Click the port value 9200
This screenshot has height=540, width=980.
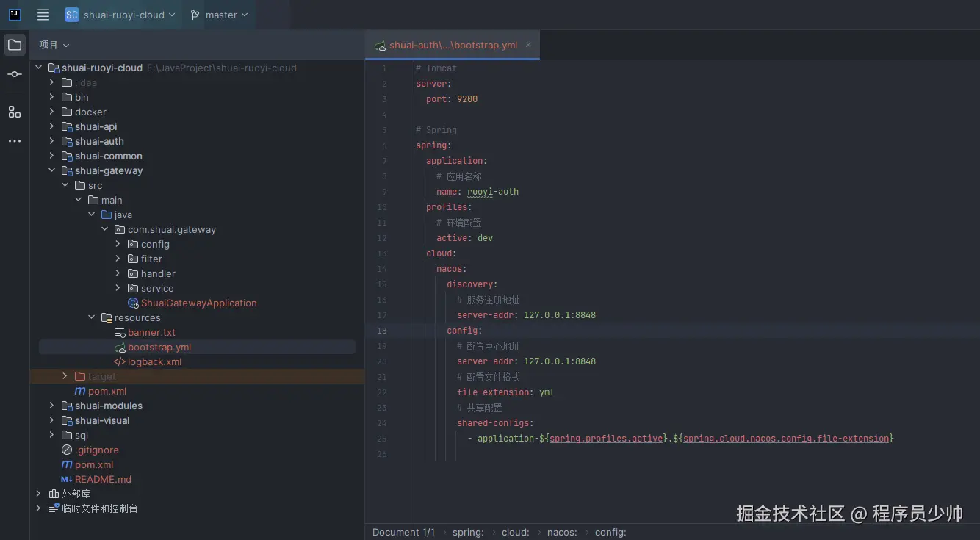point(467,99)
